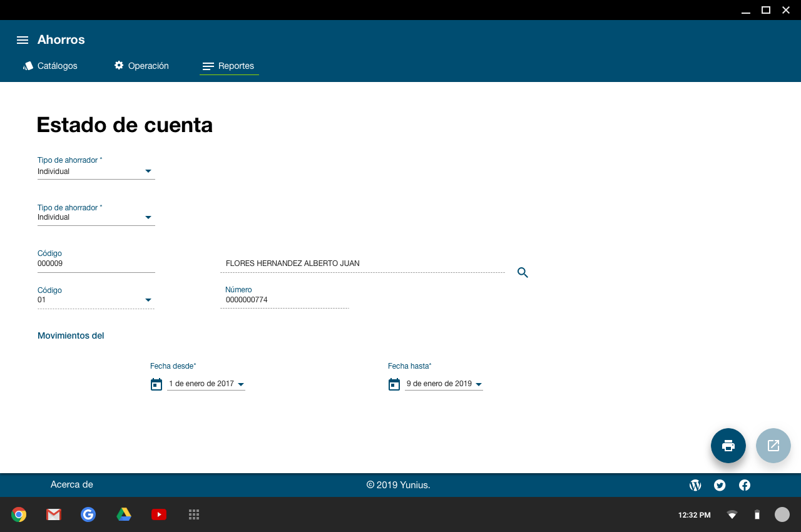801x532 pixels.
Task: Click the Acerca de footer link
Action: coord(72,484)
